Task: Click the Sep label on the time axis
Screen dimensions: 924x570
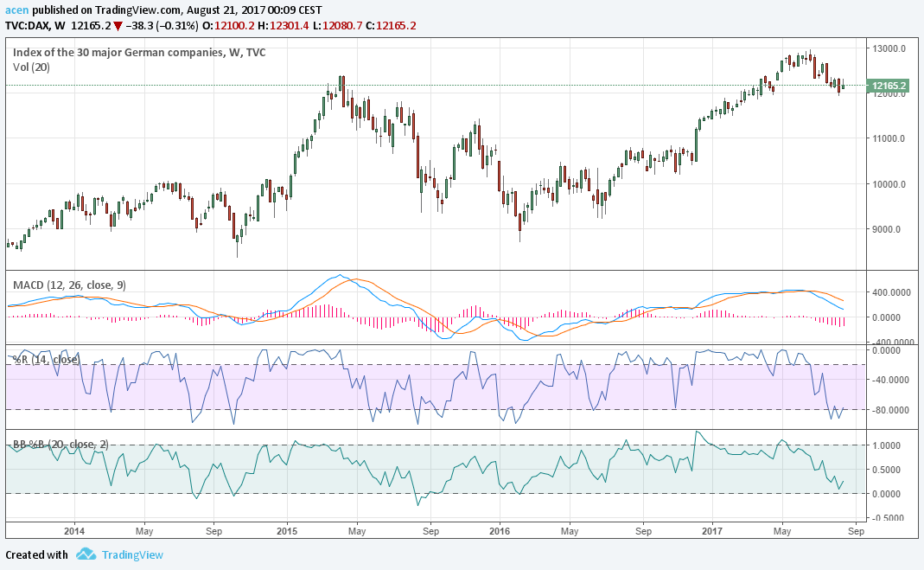Action: (856, 531)
